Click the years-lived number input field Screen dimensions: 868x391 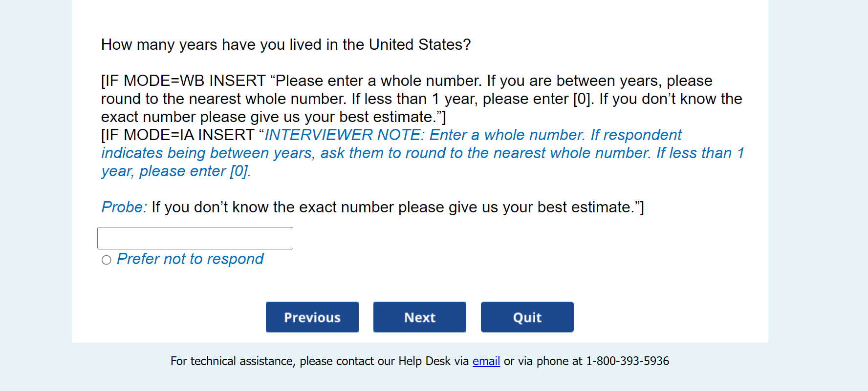[x=195, y=238]
